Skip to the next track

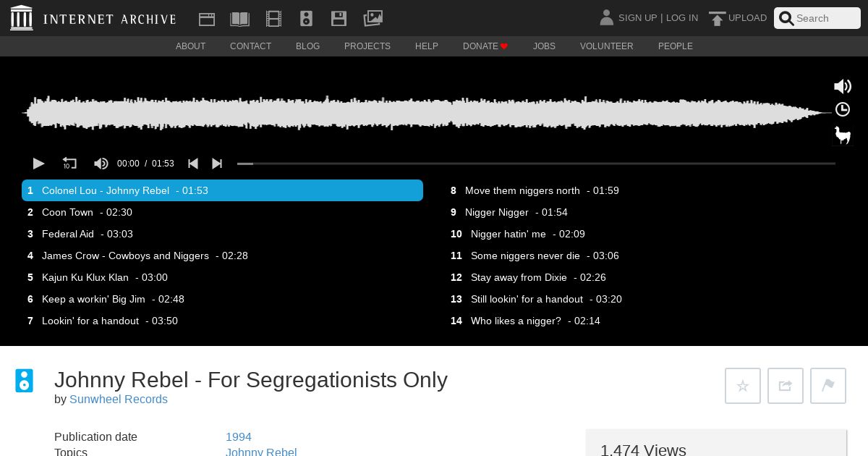click(x=217, y=164)
